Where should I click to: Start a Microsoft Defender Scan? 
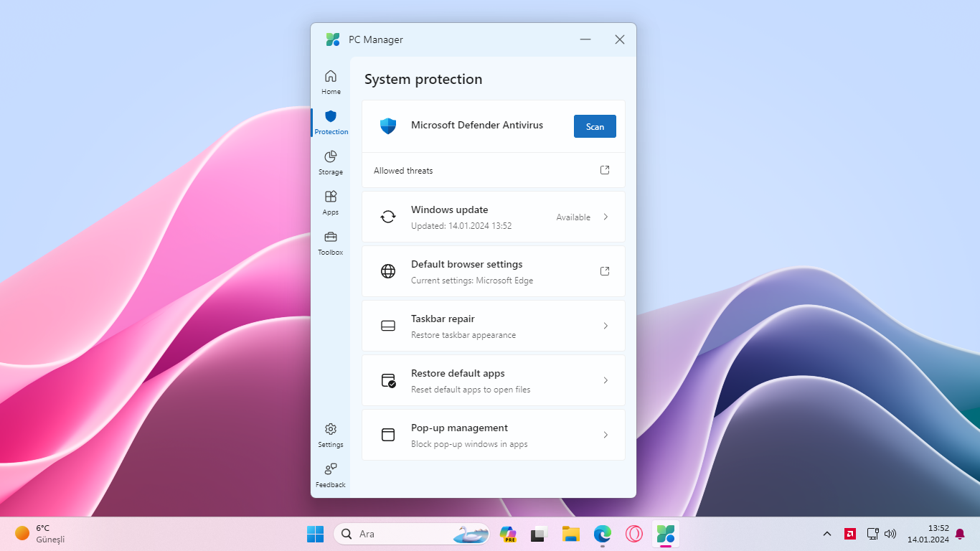(595, 126)
